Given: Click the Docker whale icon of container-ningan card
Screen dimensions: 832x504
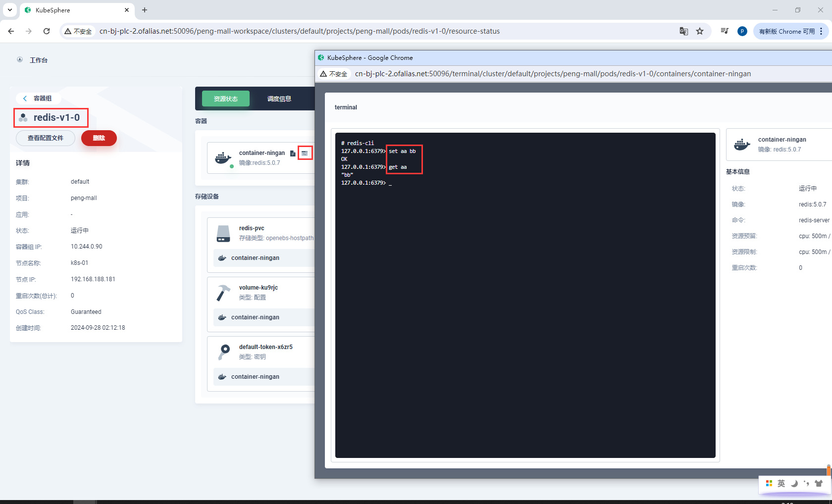Looking at the screenshot, I should pos(223,158).
